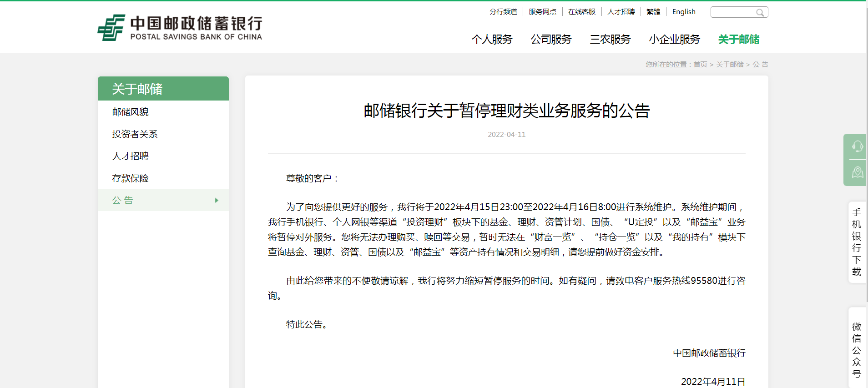Open the headset customer service icon
The height and width of the screenshot is (388, 868).
tap(857, 146)
